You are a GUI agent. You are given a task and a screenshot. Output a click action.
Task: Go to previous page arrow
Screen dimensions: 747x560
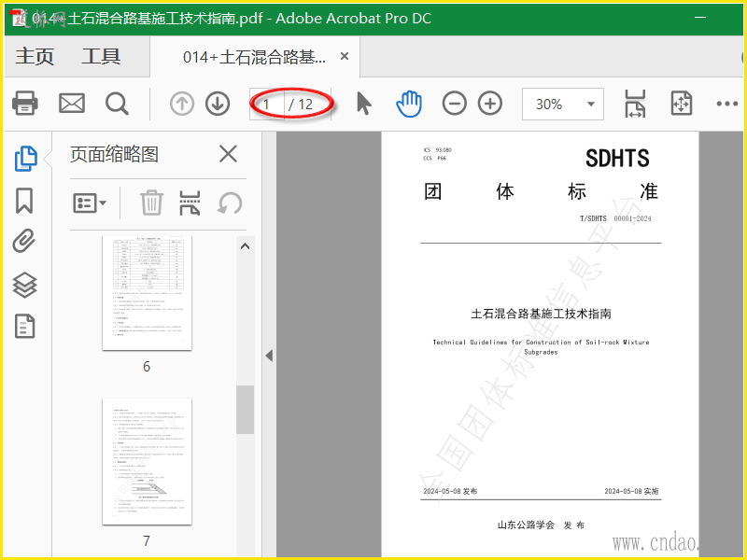click(182, 104)
